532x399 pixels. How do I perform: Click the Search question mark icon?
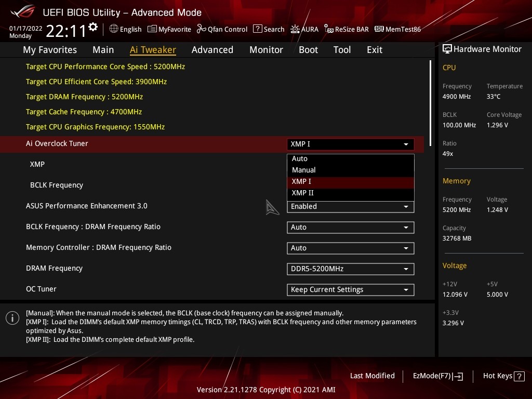tap(257, 29)
